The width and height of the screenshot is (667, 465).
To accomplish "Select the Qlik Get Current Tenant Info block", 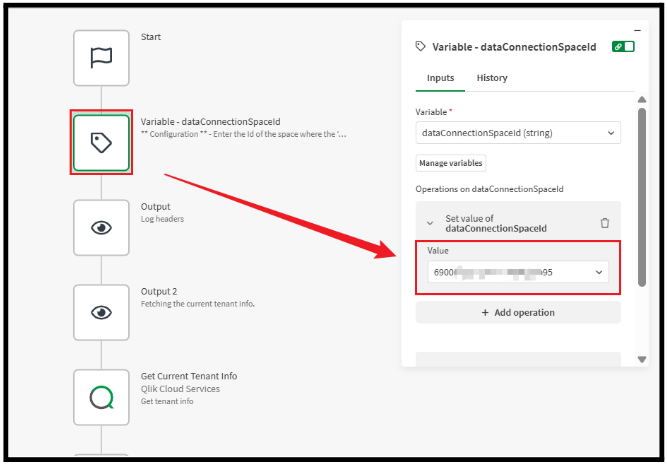I will [101, 397].
